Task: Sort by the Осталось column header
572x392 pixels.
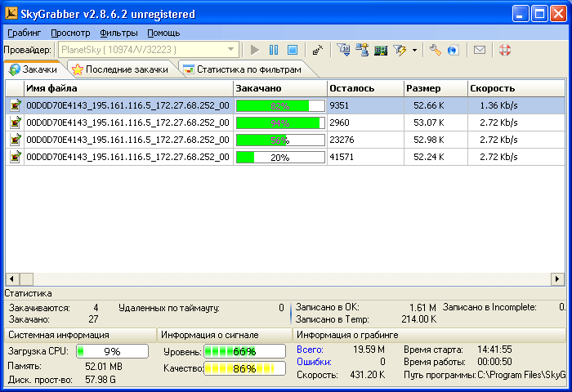Action: pos(365,88)
